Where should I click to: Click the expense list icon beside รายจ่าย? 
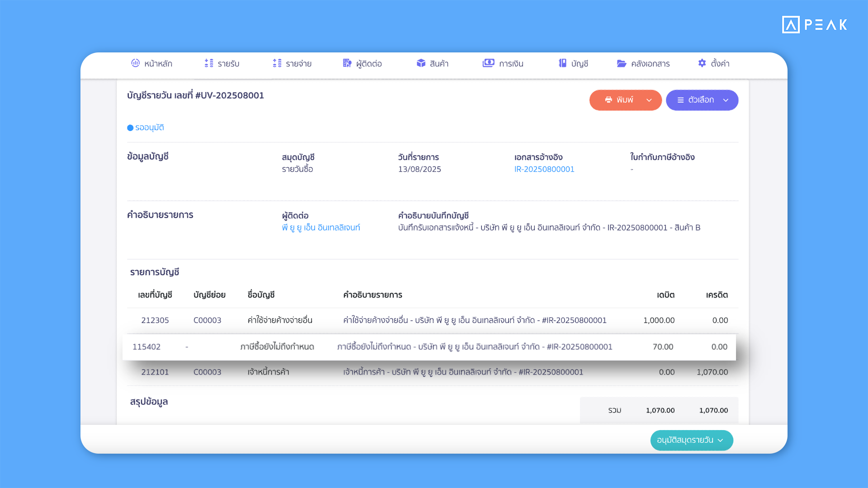pyautogui.click(x=277, y=63)
